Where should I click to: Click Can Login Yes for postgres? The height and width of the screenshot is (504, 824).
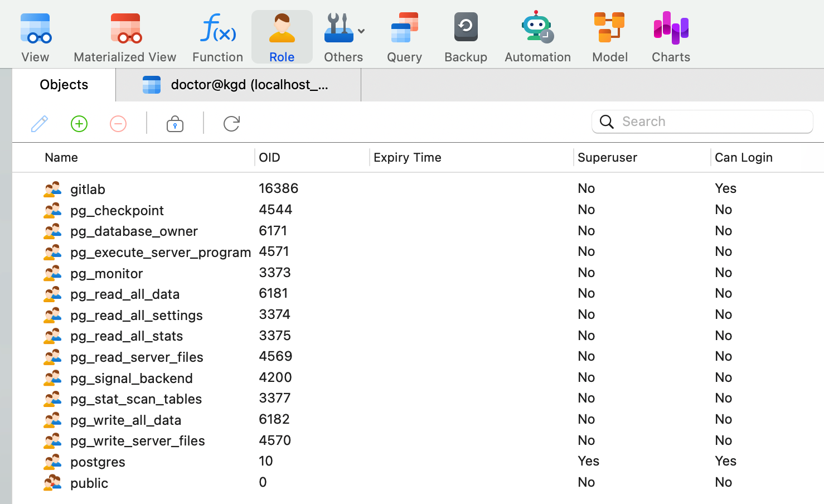pos(726,461)
